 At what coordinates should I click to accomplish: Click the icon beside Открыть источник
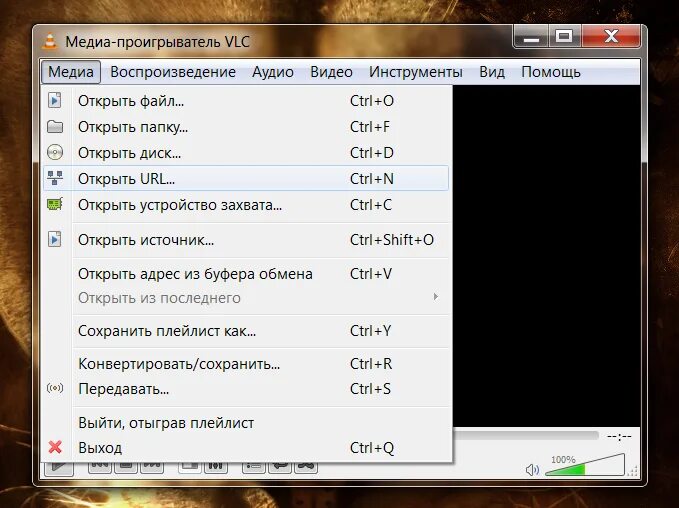55,239
